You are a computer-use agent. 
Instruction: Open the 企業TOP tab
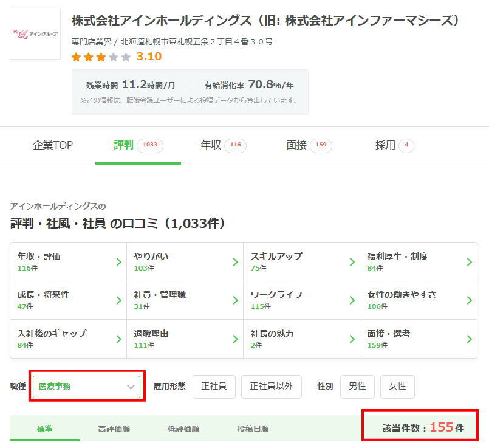point(53,145)
